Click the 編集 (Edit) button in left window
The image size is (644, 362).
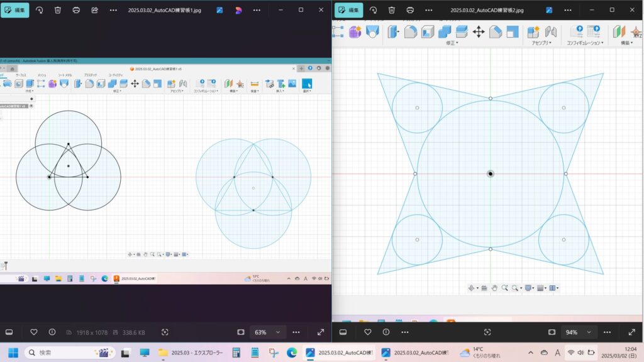(x=14, y=10)
